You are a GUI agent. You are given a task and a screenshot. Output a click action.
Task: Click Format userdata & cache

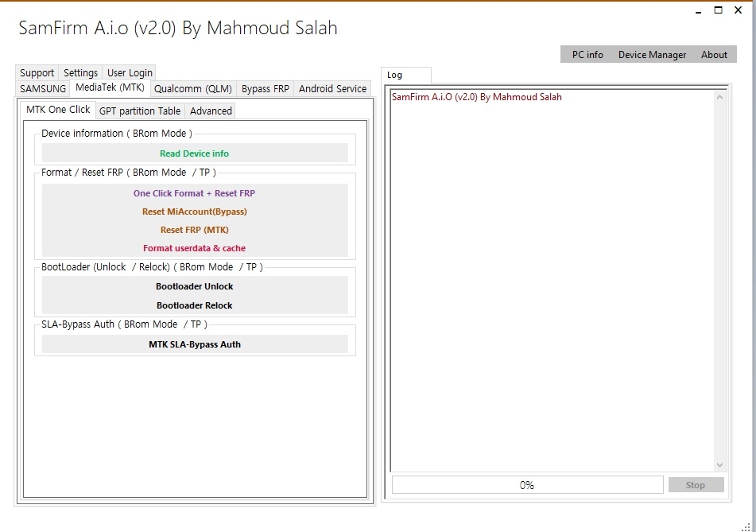pyautogui.click(x=195, y=248)
